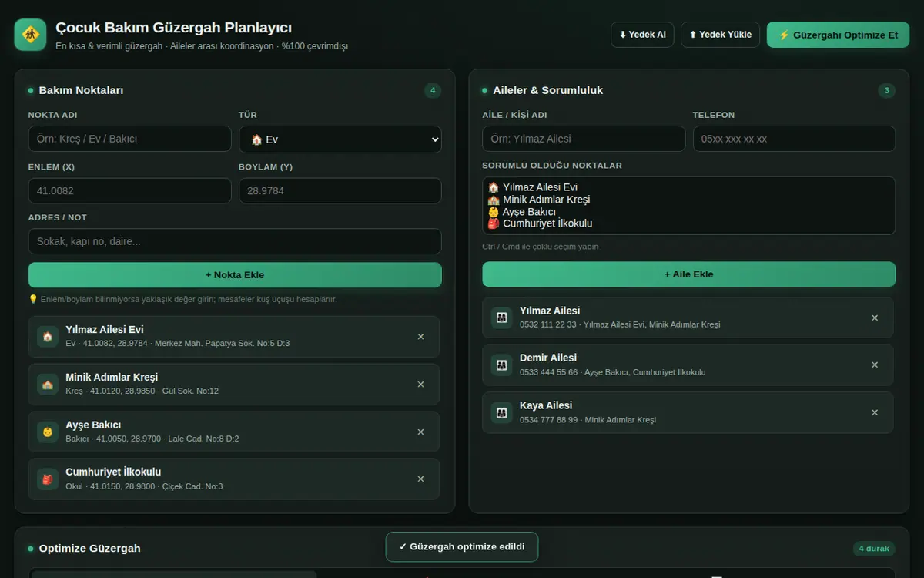
Task: Click the 'Ctrl / Cmd ile çoklu seçim yapın' hint
Action: (541, 247)
